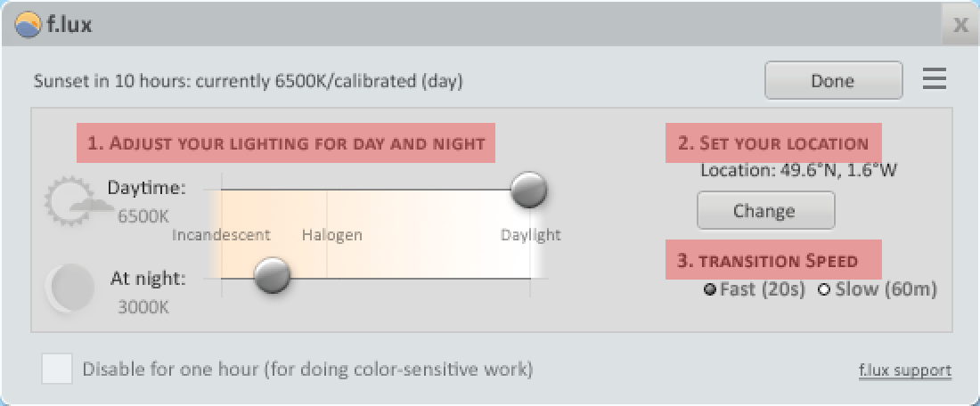Screen dimensions: 980x406
Task: Click the Incandescent preset label
Action: click(221, 235)
